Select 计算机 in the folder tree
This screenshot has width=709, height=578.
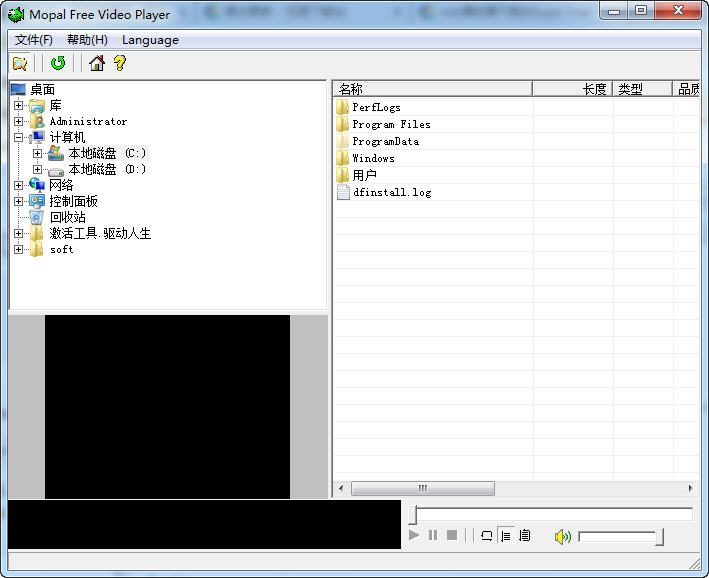click(67, 137)
